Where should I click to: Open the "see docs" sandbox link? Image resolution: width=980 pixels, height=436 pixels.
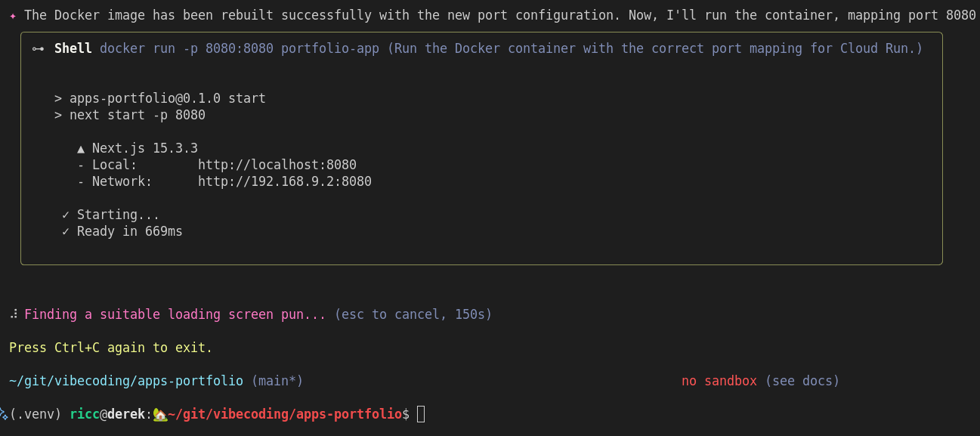point(802,382)
